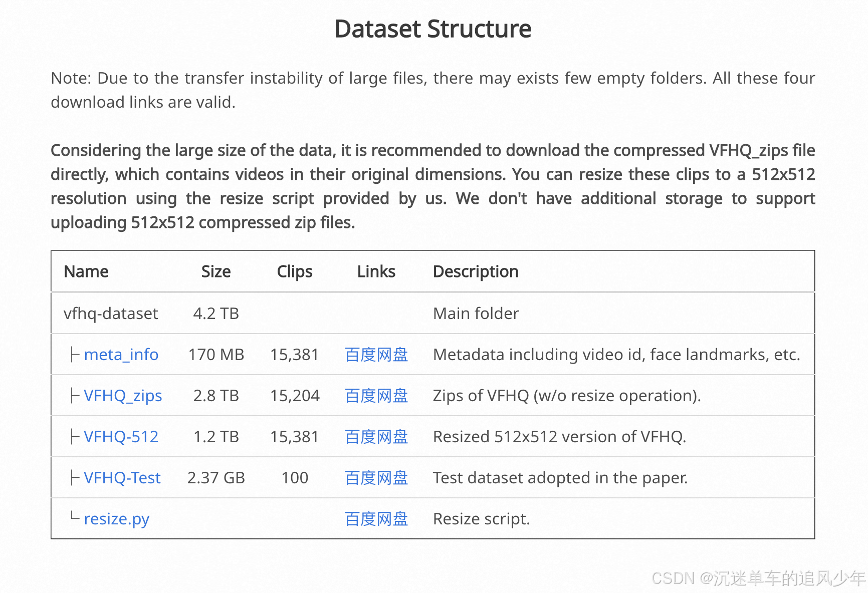This screenshot has width=868, height=593.
Task: Open the VFHQ-512 link
Action: pos(121,437)
